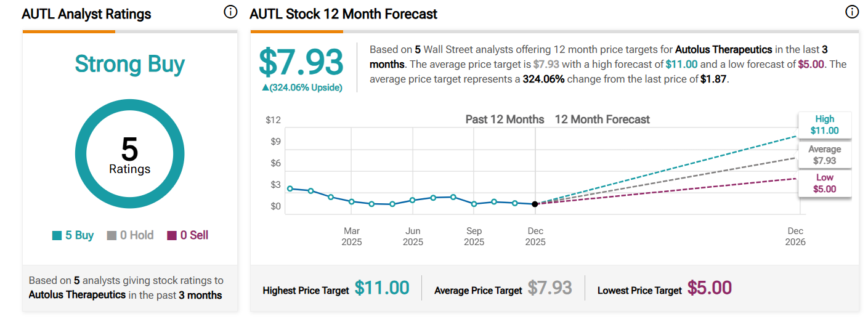Click the black Dec 2025 data point
Image resolution: width=868 pixels, height=327 pixels.
coord(535,204)
